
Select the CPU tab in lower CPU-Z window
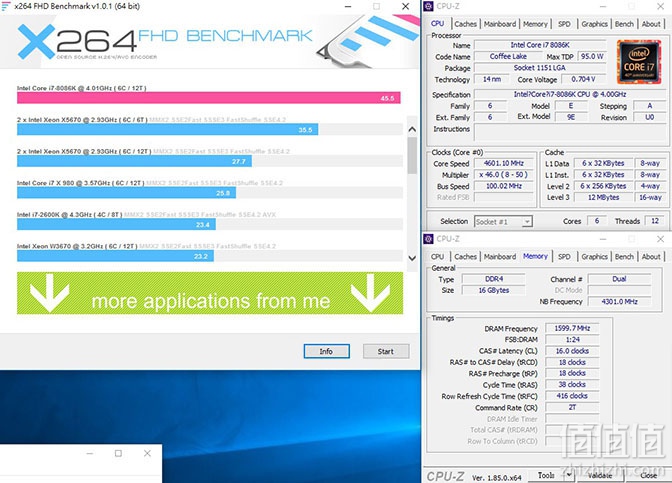(437, 257)
